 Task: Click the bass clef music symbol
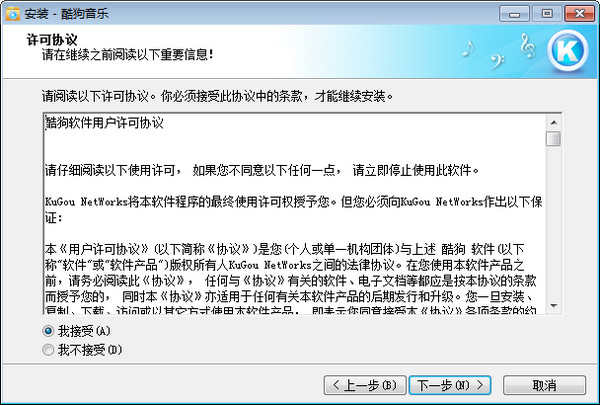[497, 61]
